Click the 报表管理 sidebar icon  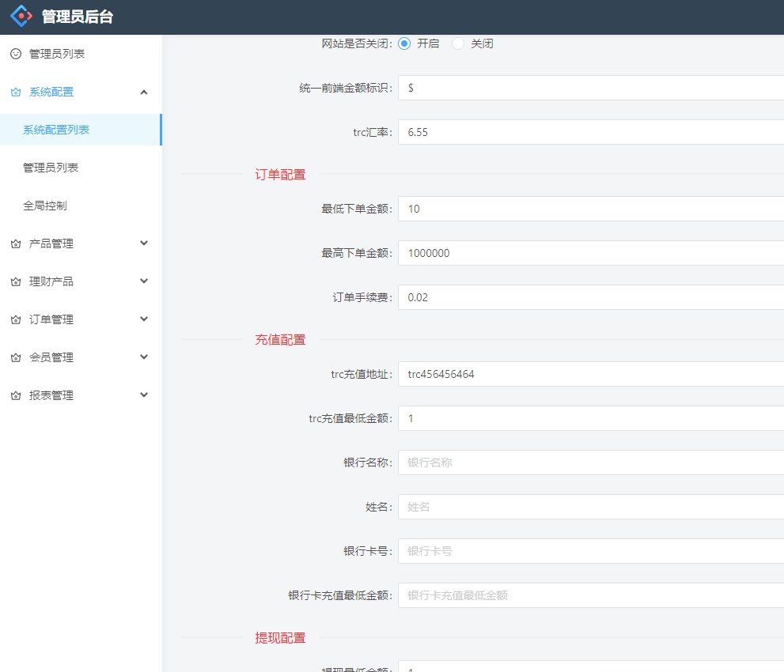(x=14, y=395)
